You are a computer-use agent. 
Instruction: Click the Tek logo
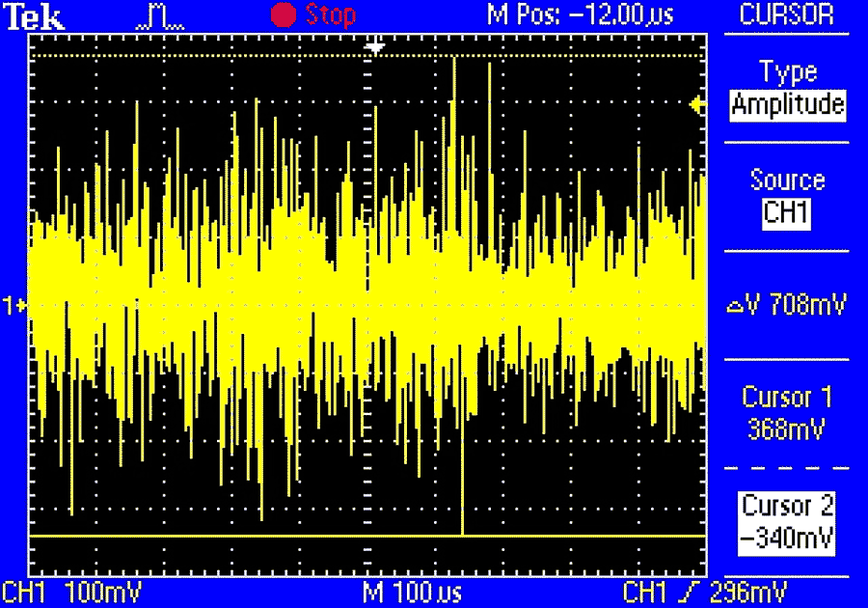[x=37, y=14]
